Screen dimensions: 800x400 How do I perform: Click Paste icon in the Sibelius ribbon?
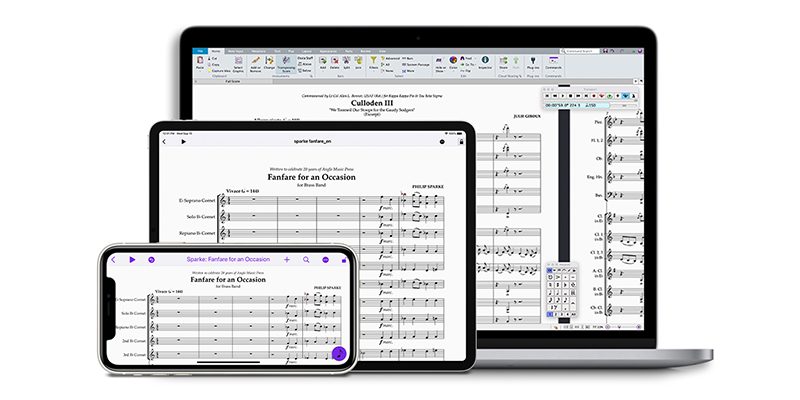tap(200, 60)
